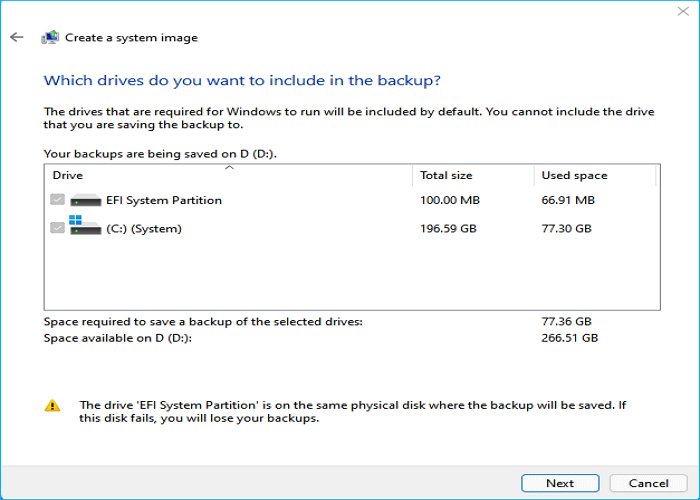
Task: Toggle the (C:) (System) drive checkbox
Action: (x=57, y=228)
